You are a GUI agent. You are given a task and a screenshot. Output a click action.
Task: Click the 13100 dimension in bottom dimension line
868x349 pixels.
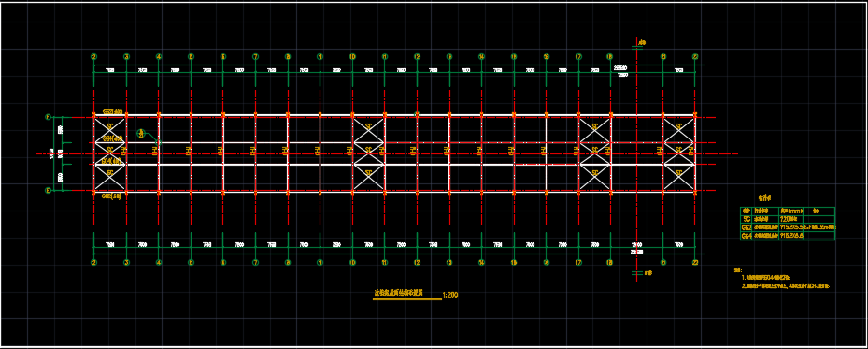tap(636, 244)
